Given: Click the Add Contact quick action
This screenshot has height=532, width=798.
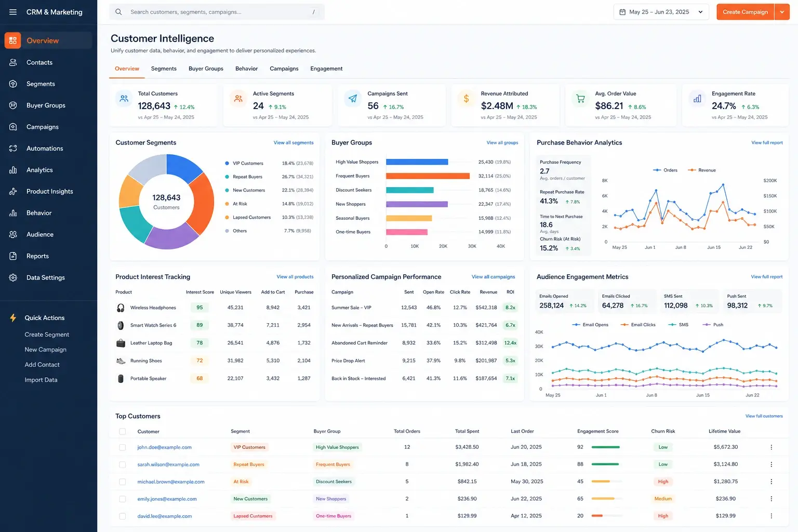Looking at the screenshot, I should pos(42,365).
